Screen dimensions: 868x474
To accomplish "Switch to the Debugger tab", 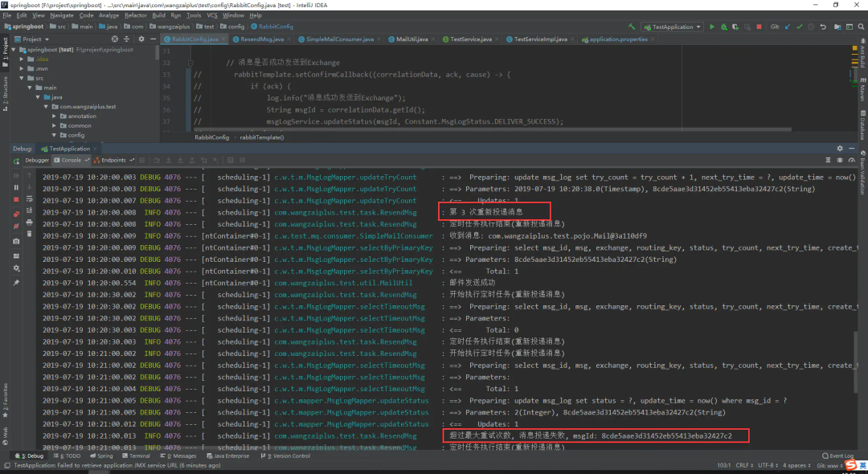I will coord(36,161).
